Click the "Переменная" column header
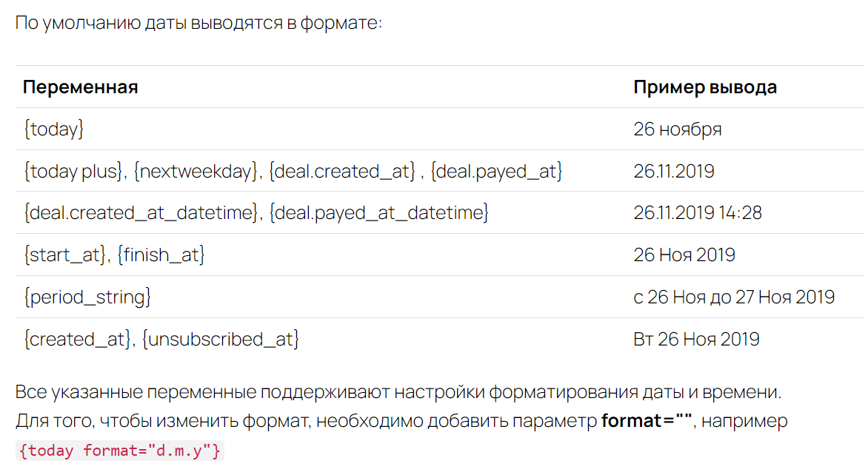This screenshot has width=868, height=475. [80, 87]
